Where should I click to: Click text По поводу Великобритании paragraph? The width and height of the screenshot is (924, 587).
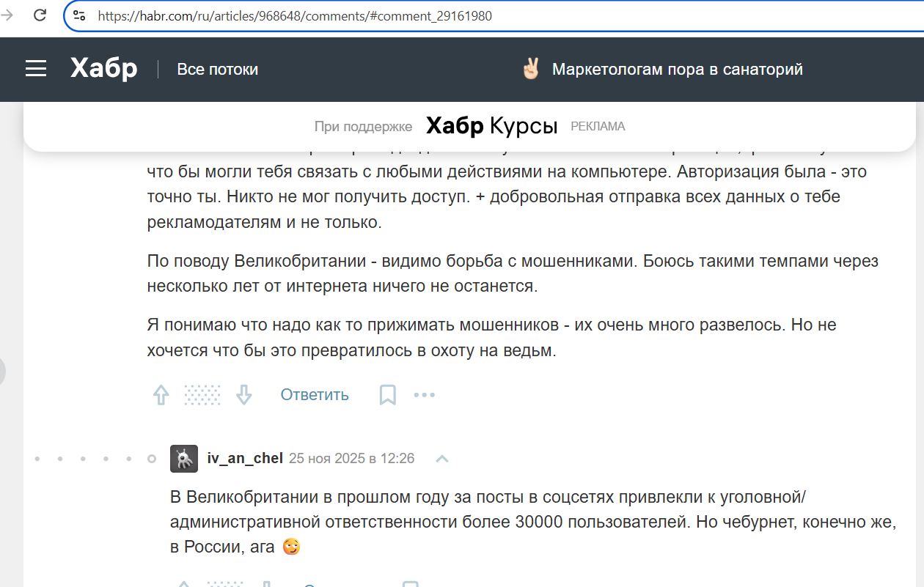click(x=513, y=274)
